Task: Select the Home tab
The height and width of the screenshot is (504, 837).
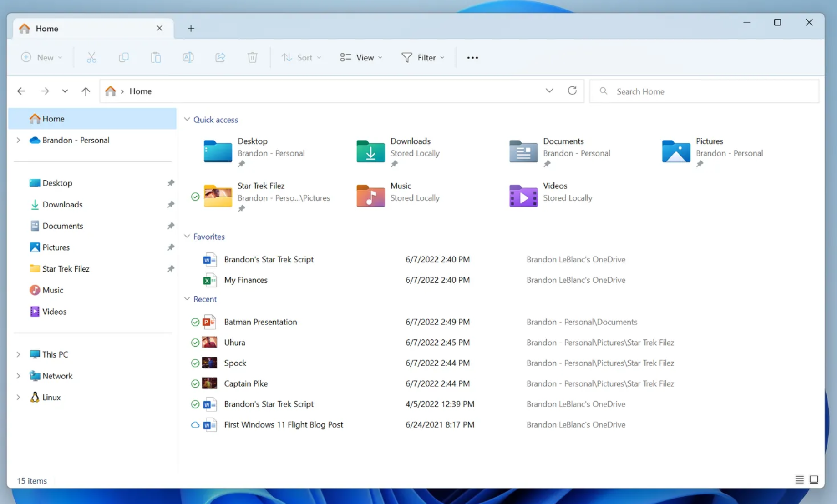Action: pos(93,28)
